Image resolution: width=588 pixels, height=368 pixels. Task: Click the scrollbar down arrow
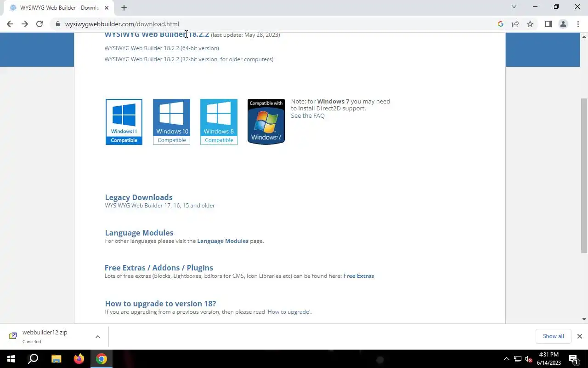point(584,319)
